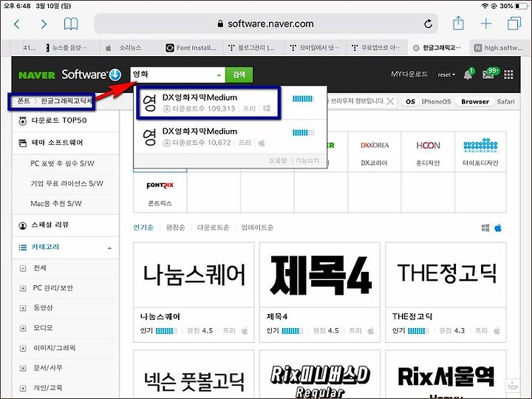
Task: Click the Typo Design vendor logo
Action: tap(480, 146)
